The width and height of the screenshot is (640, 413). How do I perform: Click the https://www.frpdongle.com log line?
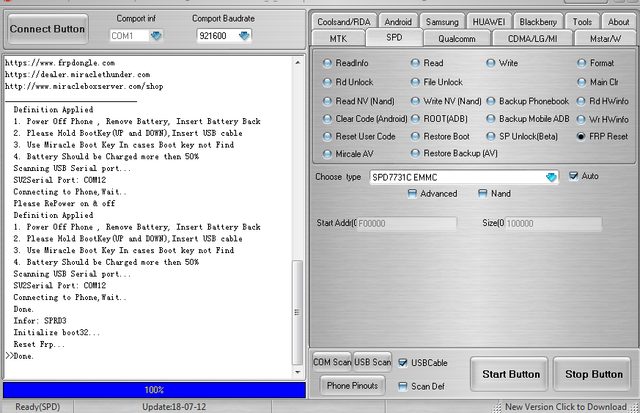coord(60,63)
